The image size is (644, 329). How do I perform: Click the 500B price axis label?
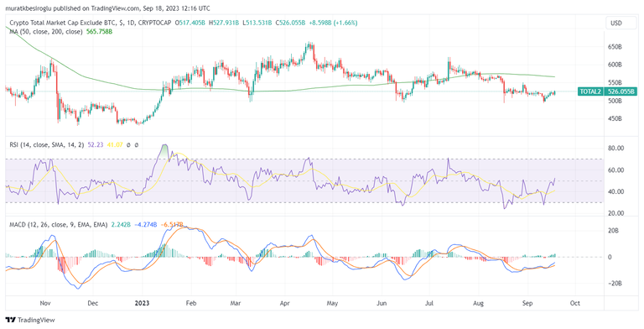(x=614, y=101)
